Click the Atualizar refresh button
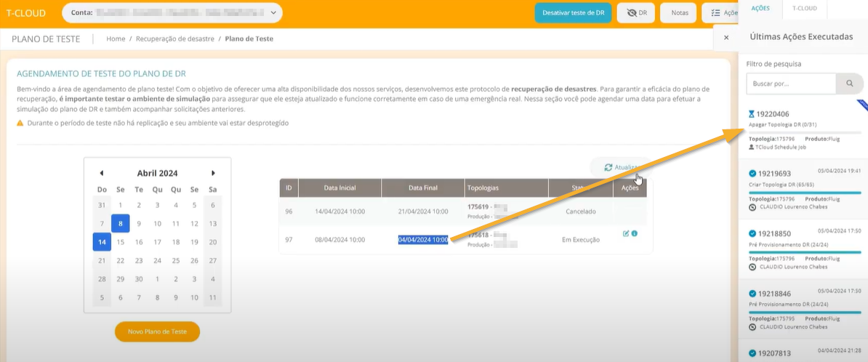Screen dimensions: 868x362 coord(621,167)
